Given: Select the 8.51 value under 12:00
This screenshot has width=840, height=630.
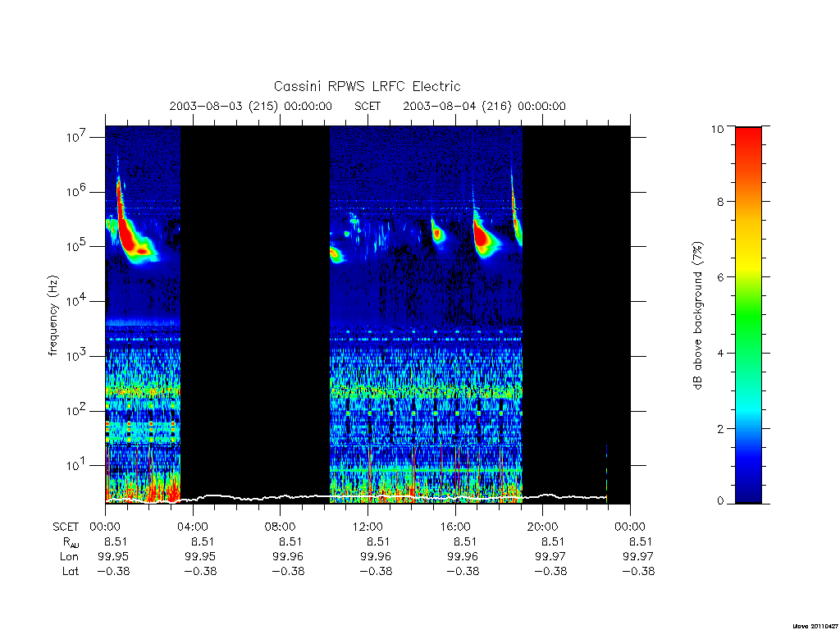Looking at the screenshot, I should point(377,541).
